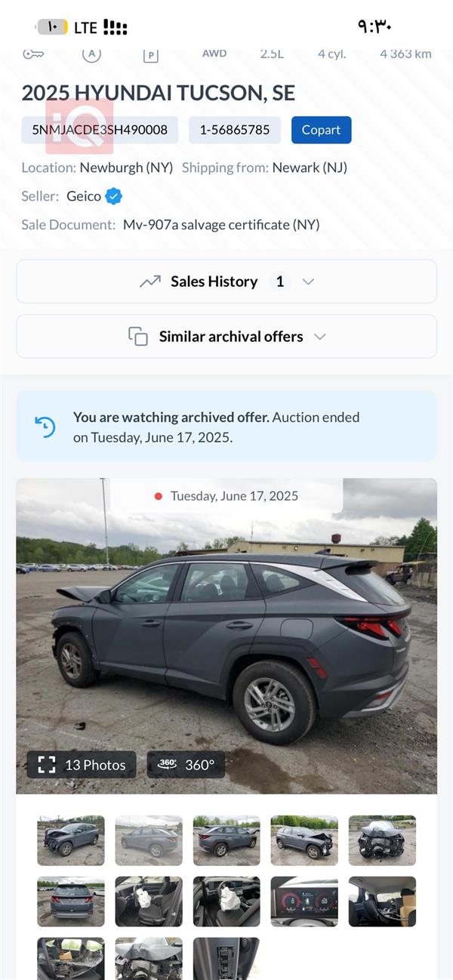453x980 pixels.
Task: Click the damaged front-end photo thumbnail
Action: 382,840
